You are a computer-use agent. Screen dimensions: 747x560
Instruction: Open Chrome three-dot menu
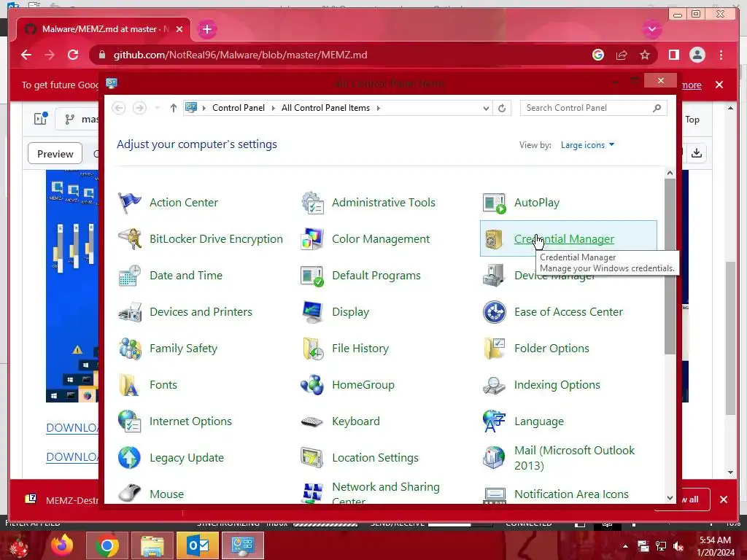[x=721, y=55]
